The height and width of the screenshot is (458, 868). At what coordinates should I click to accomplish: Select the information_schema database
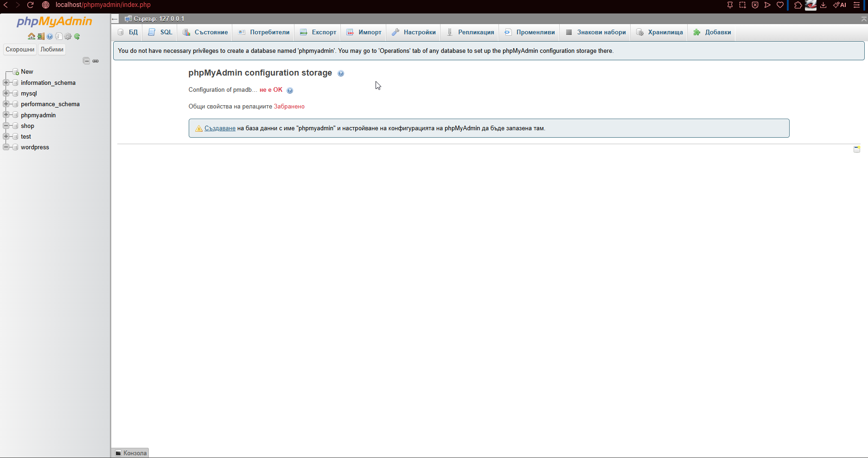pos(48,83)
